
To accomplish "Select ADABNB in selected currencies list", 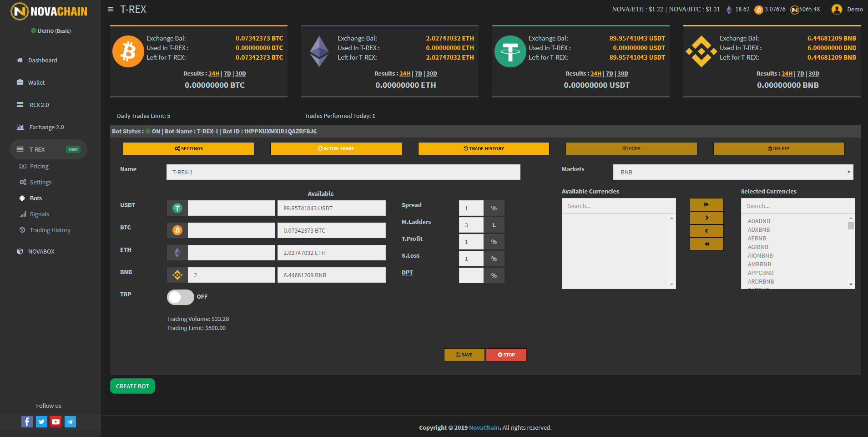I will tap(759, 221).
